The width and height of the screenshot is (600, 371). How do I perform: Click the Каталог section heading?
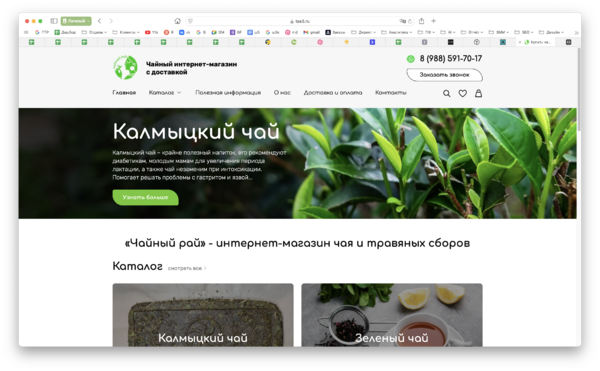[137, 266]
